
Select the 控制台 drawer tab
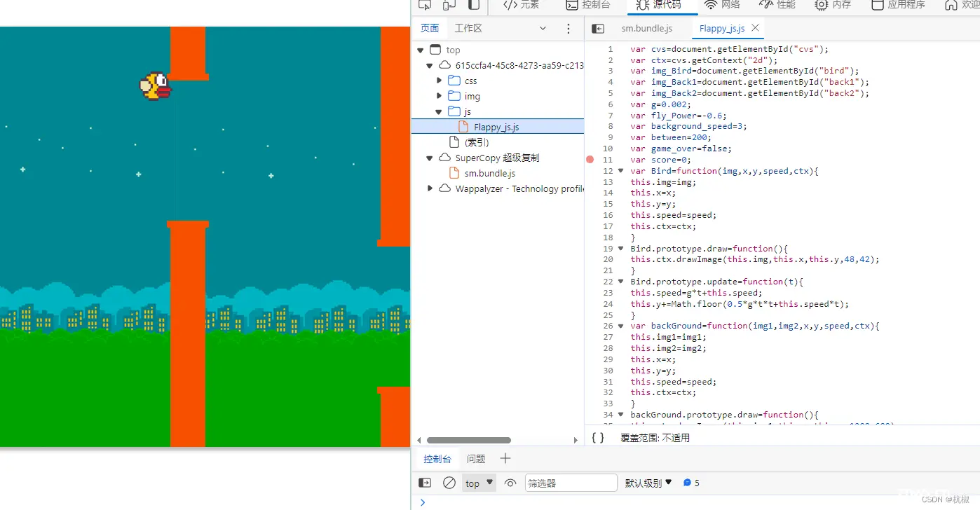(437, 459)
